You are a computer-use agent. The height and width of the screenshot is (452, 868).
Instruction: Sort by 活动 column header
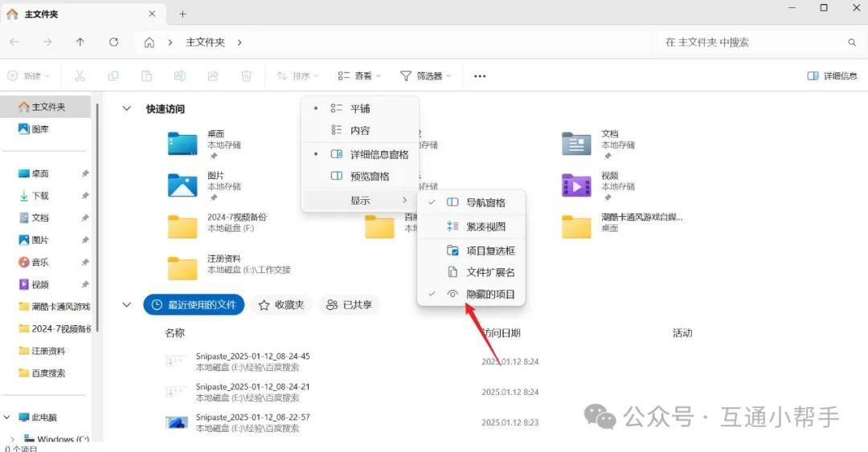(x=682, y=333)
